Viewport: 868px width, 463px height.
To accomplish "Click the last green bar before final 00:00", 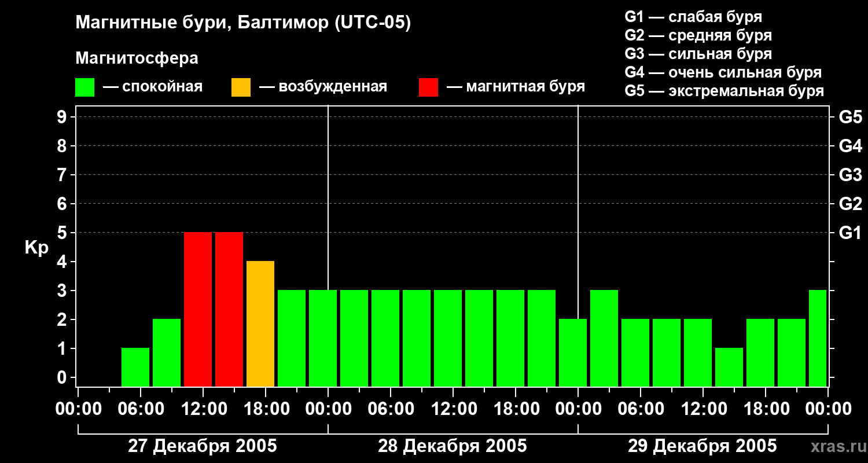I will pyautogui.click(x=818, y=338).
